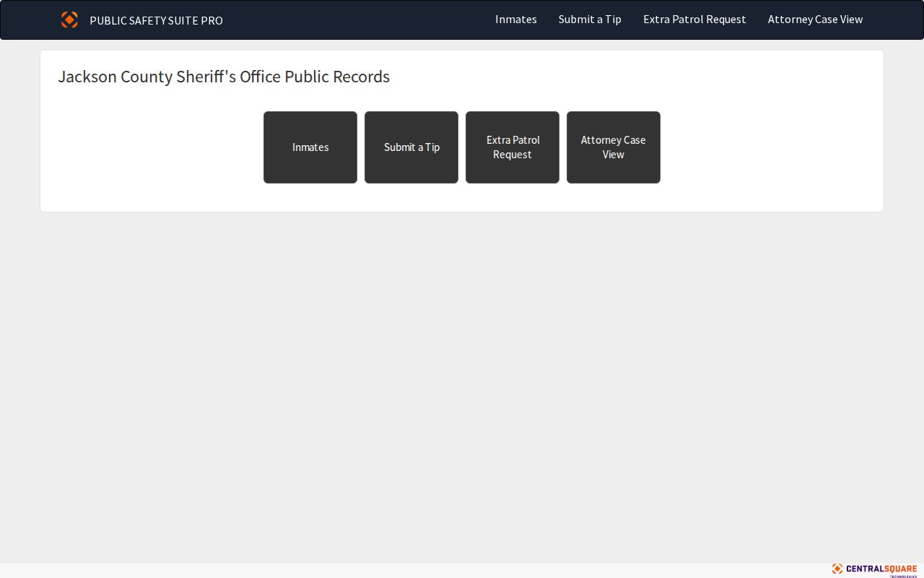Select Submit a Tip in the navigation bar
Viewport: 924px width, 578px height.
tap(590, 20)
